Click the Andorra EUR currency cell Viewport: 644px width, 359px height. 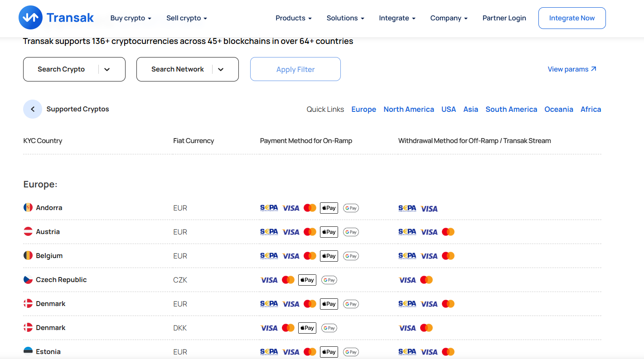point(180,208)
